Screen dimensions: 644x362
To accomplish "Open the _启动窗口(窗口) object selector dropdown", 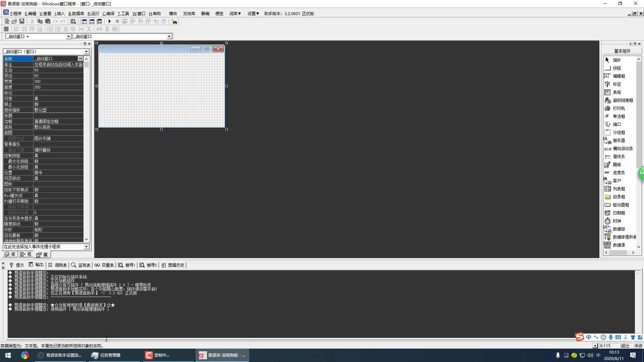I will click(86, 52).
